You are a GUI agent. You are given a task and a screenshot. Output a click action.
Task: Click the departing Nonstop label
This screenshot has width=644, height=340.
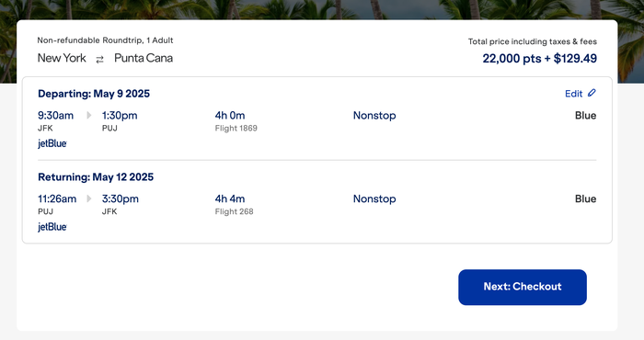point(374,115)
